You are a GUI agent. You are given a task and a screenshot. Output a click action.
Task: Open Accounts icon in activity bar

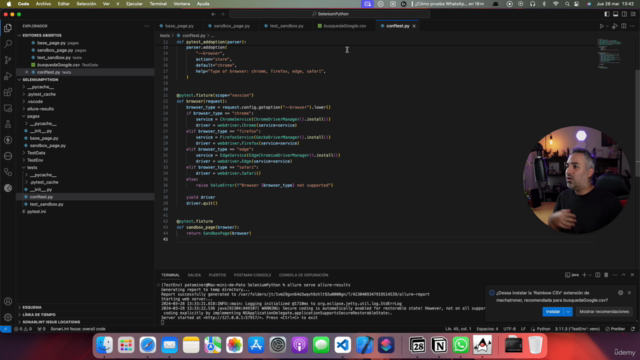coord(8,301)
